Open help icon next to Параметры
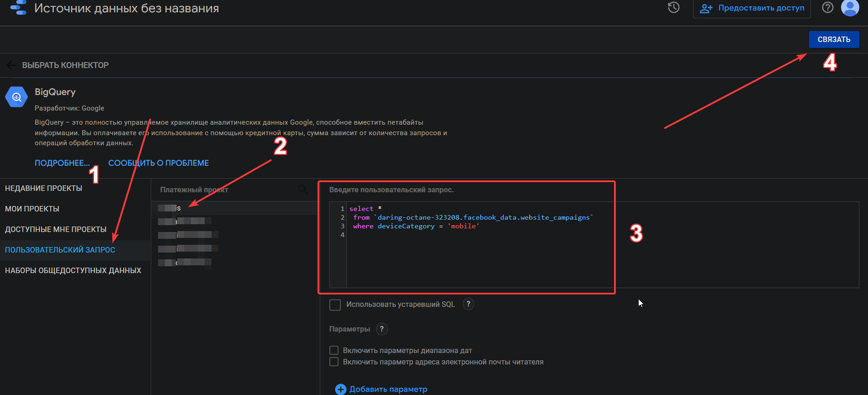 (x=382, y=329)
